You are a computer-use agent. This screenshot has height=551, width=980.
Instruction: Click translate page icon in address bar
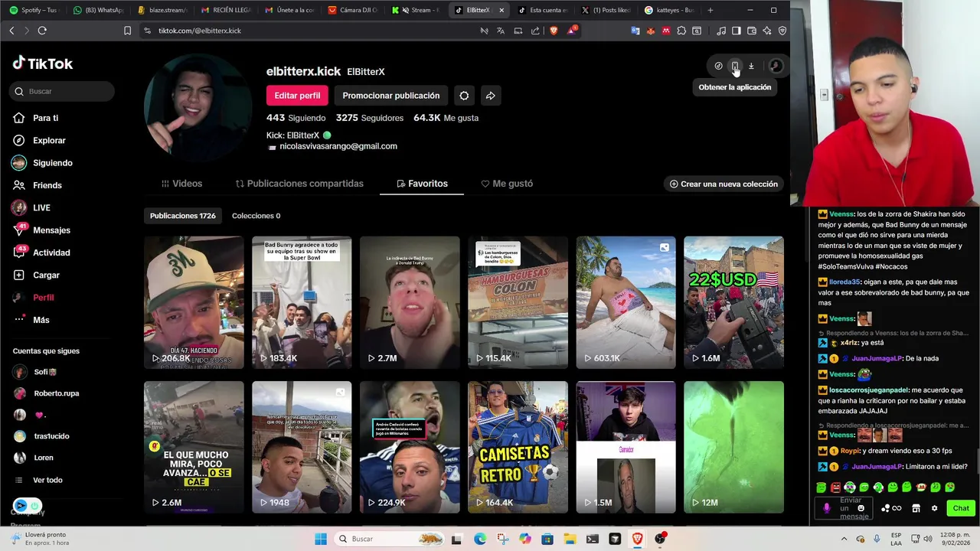pyautogui.click(x=501, y=31)
